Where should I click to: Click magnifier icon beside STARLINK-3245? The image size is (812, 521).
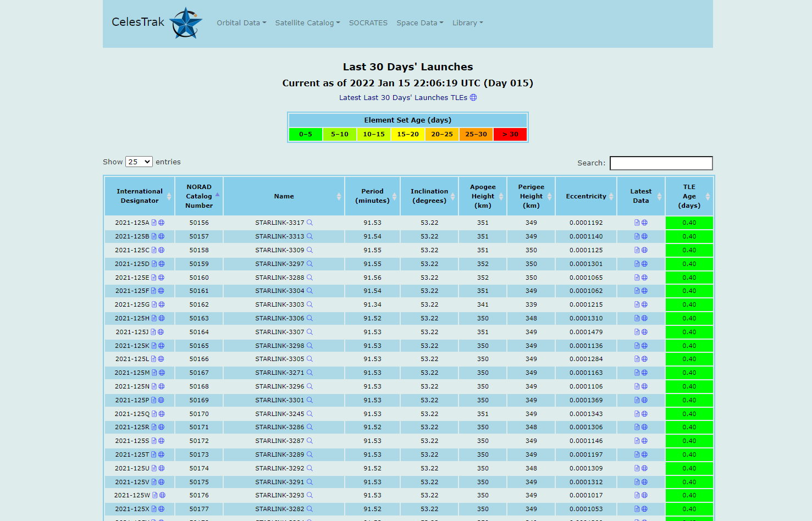[x=310, y=414]
